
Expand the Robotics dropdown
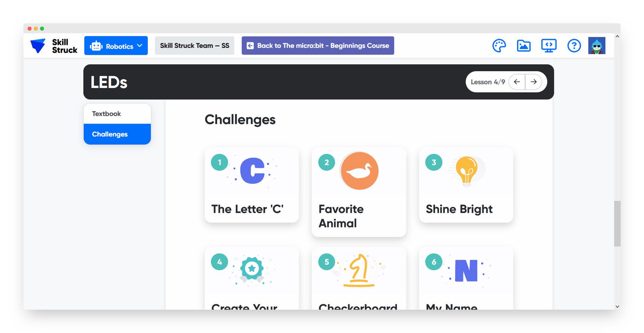116,46
